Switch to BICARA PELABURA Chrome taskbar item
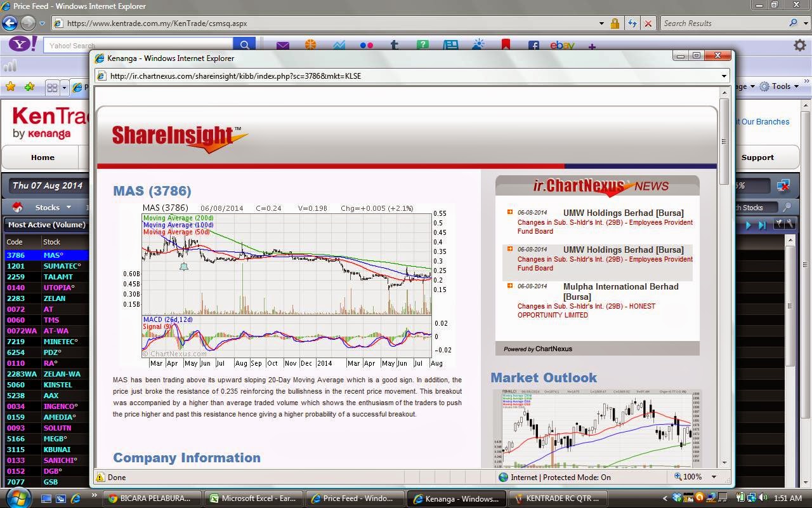Viewport: 812px width, 508px height. (152, 498)
